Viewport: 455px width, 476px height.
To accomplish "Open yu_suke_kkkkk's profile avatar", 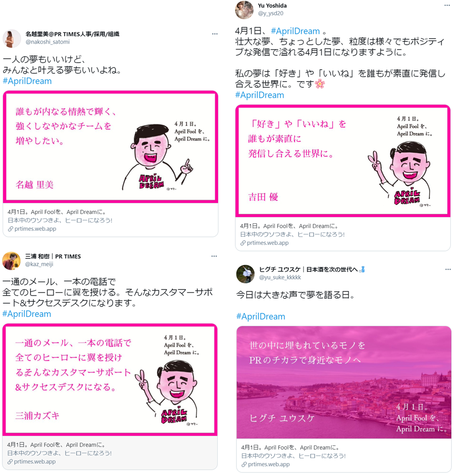I will 245,274.
